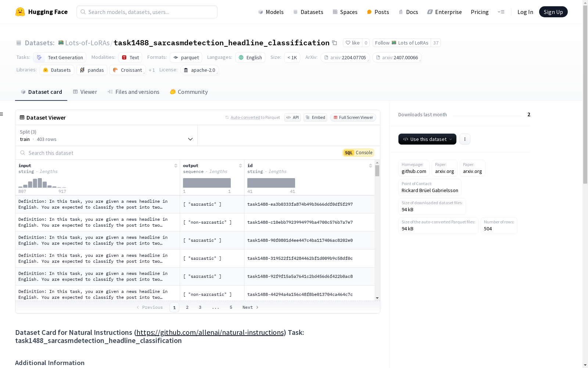Screen dimensions: 588x368
Task: Follow Lots of LoRAs organization
Action: pyautogui.click(x=402, y=43)
